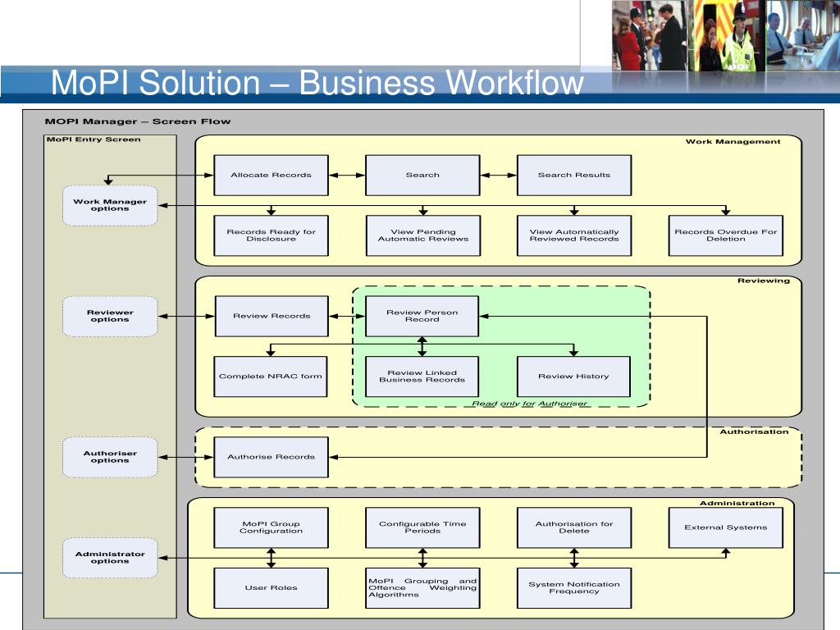This screenshot has width=840, height=630.
Task: Click the Review Records box
Action: tap(272, 316)
